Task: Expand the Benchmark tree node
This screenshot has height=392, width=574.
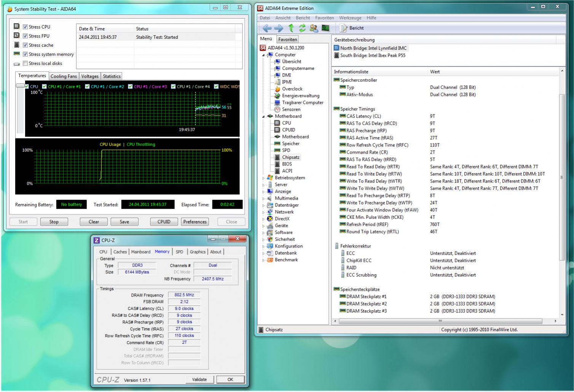Action: tap(263, 260)
